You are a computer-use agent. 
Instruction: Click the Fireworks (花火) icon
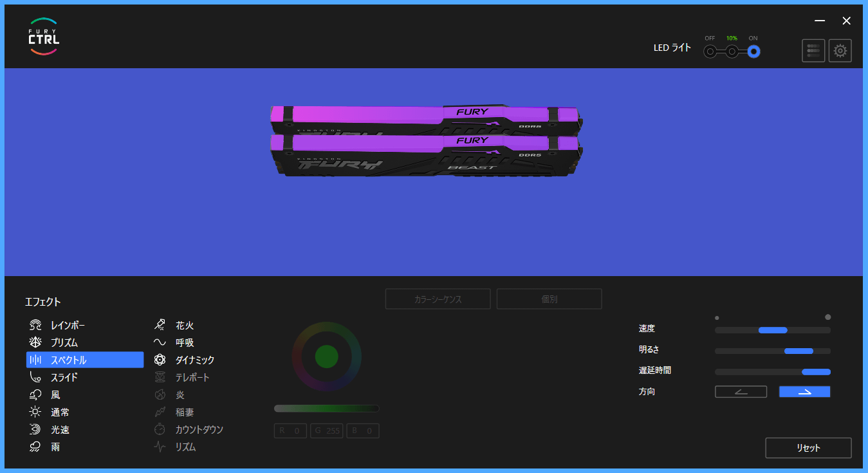(x=160, y=326)
